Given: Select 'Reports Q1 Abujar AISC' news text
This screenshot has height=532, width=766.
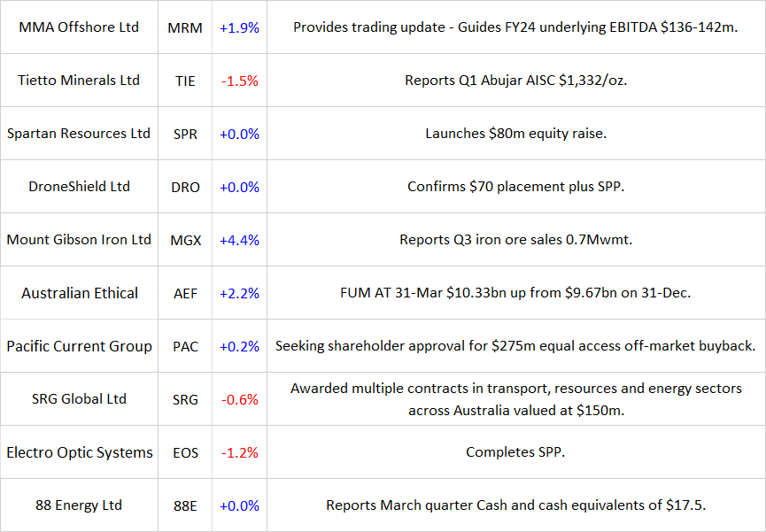Looking at the screenshot, I should pyautogui.click(x=515, y=81).
